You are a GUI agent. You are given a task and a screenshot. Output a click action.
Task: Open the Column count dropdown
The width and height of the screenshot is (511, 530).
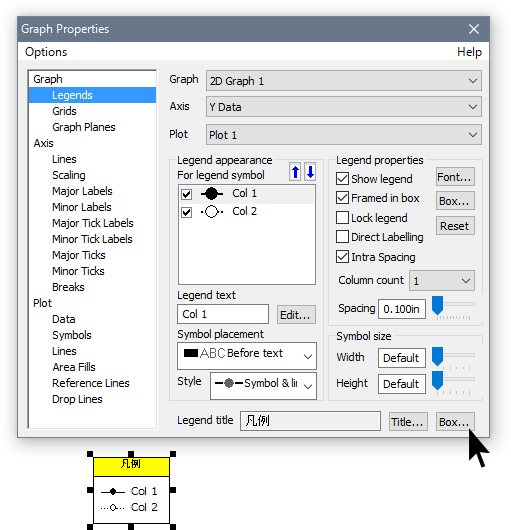(442, 281)
